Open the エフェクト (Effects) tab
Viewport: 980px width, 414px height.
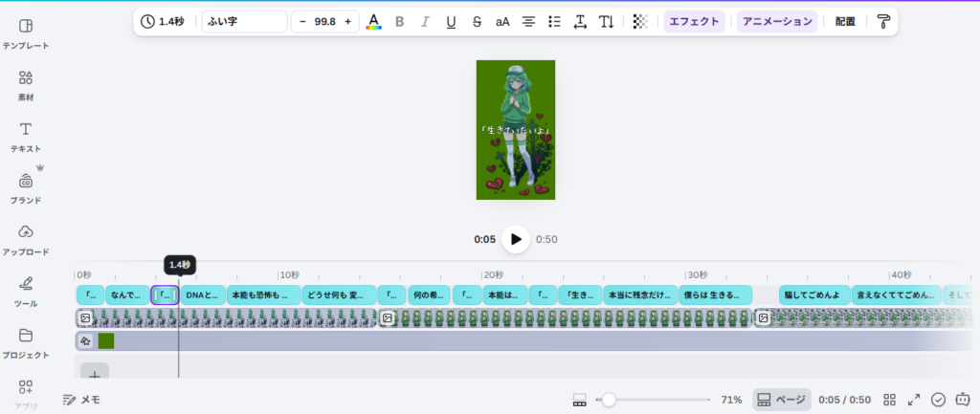694,21
